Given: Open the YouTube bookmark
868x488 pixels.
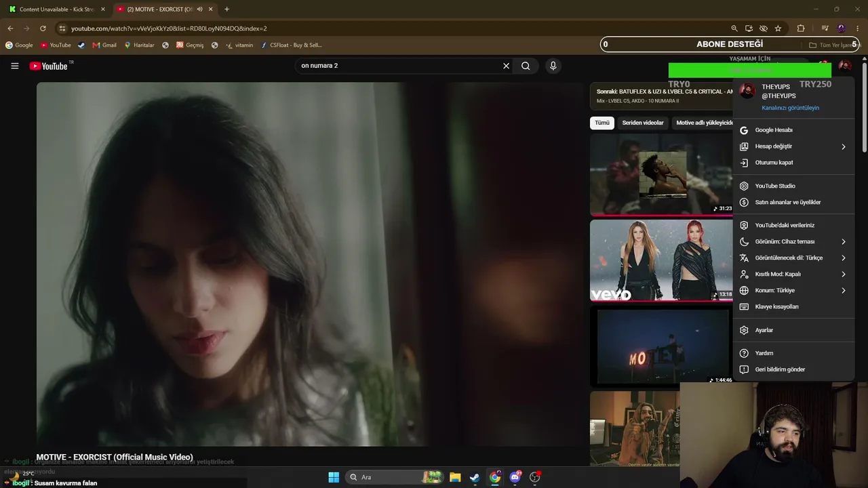Looking at the screenshot, I should click(56, 45).
